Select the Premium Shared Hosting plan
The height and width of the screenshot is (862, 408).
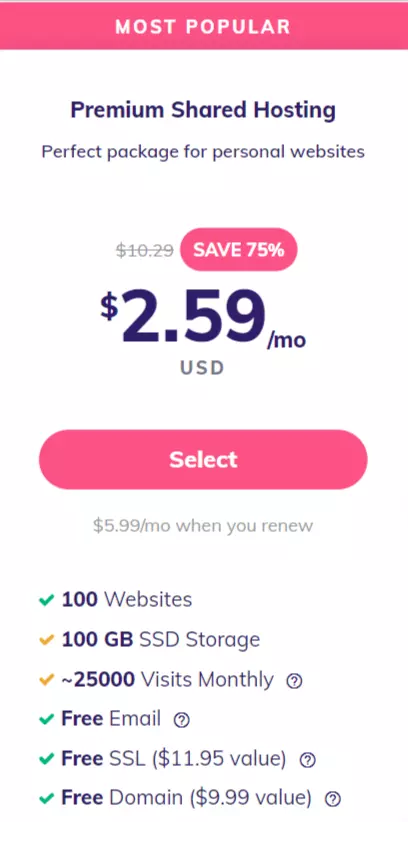[203, 460]
